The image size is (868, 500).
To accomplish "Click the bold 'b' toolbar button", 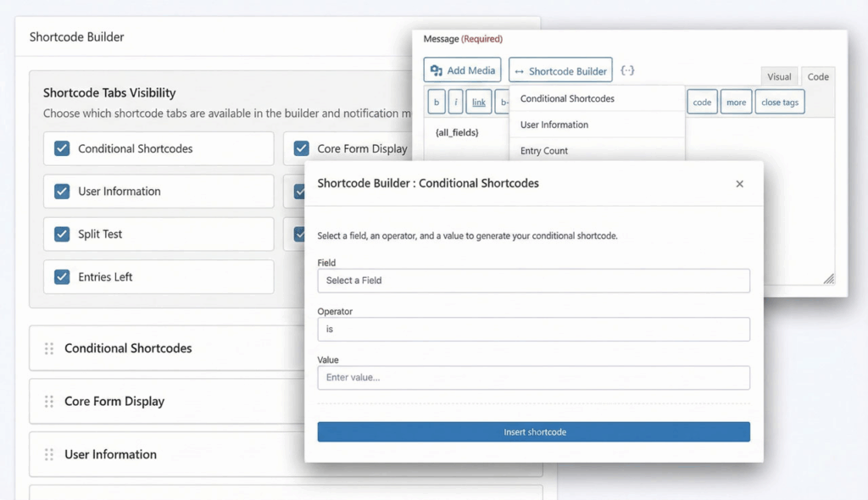I will click(x=437, y=103).
